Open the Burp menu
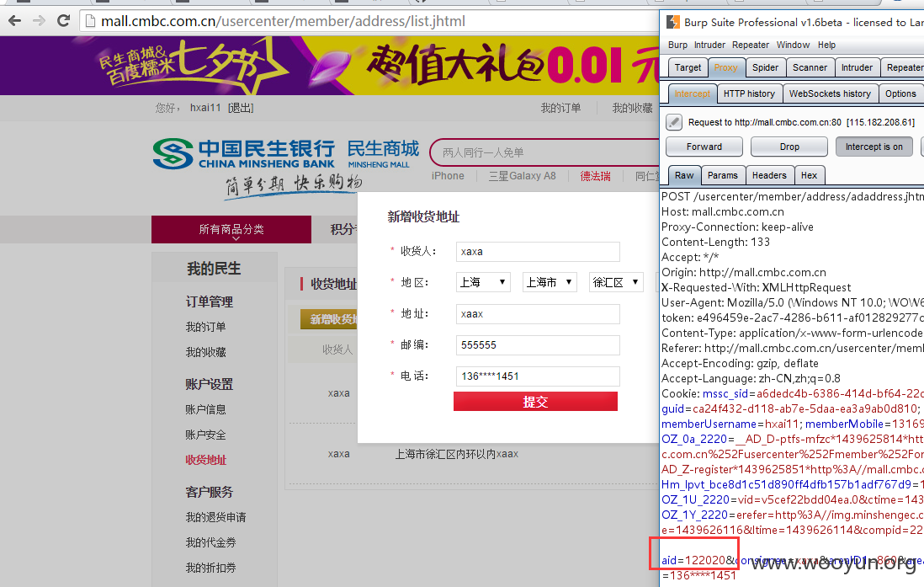924x587 pixels. coord(677,45)
